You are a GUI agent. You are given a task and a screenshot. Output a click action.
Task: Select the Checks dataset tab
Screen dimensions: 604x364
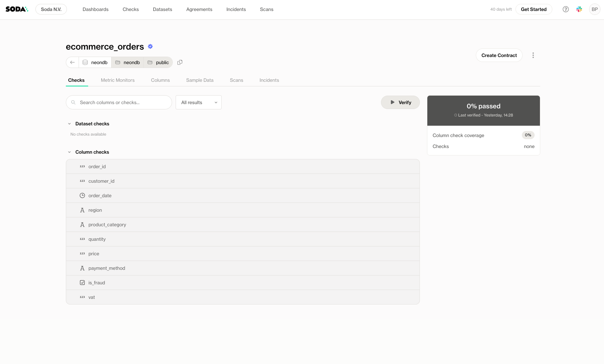76,80
